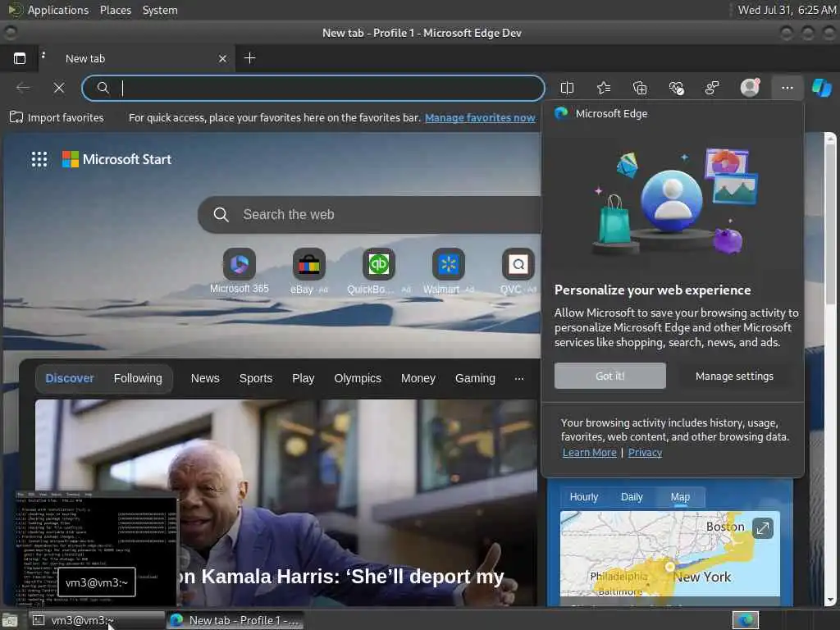Open the News category

(x=205, y=378)
